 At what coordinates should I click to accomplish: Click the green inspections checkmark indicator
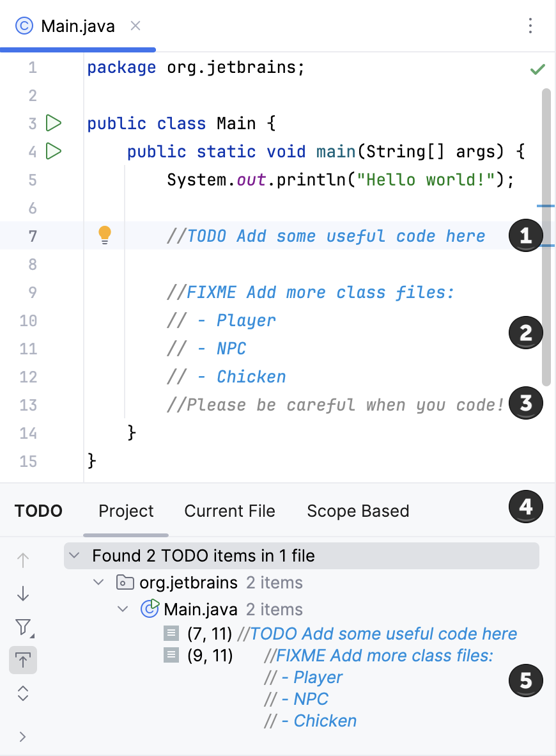click(537, 68)
